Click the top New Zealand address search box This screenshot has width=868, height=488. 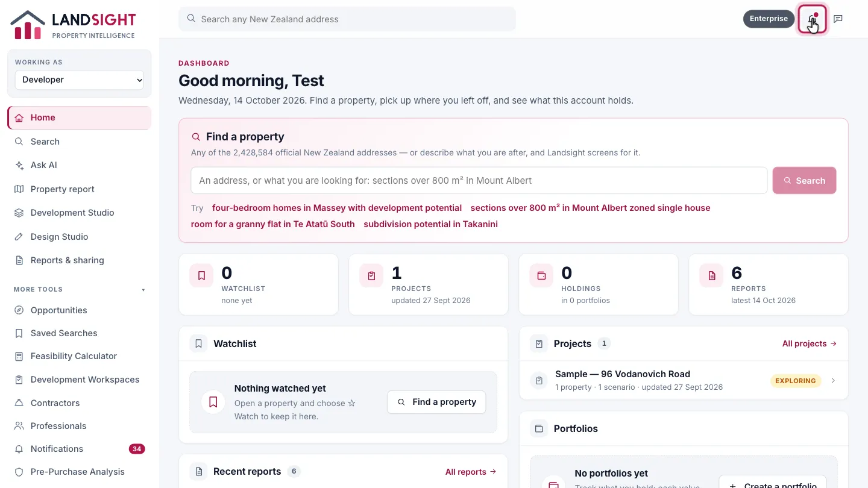click(x=347, y=19)
